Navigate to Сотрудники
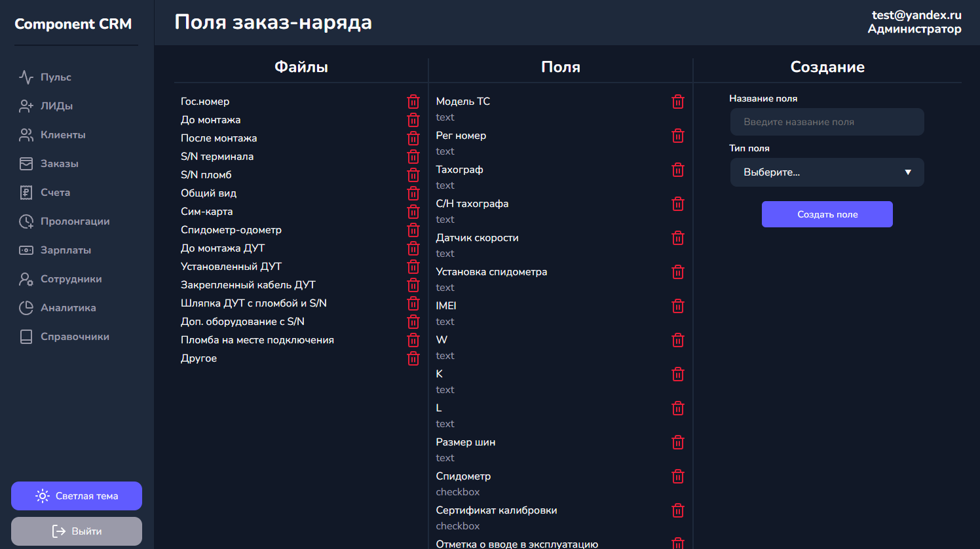Viewport: 980px width, 549px height. (x=60, y=279)
